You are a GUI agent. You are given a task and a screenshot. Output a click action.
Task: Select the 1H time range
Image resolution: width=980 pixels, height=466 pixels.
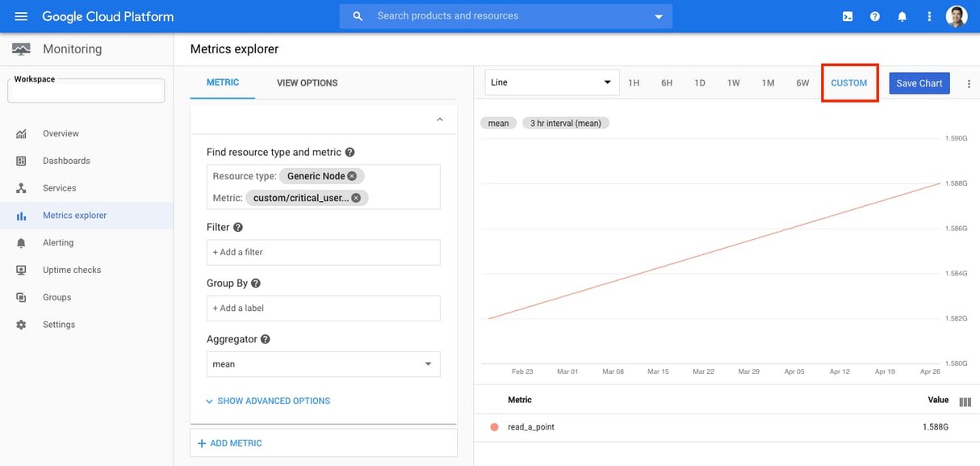click(634, 83)
